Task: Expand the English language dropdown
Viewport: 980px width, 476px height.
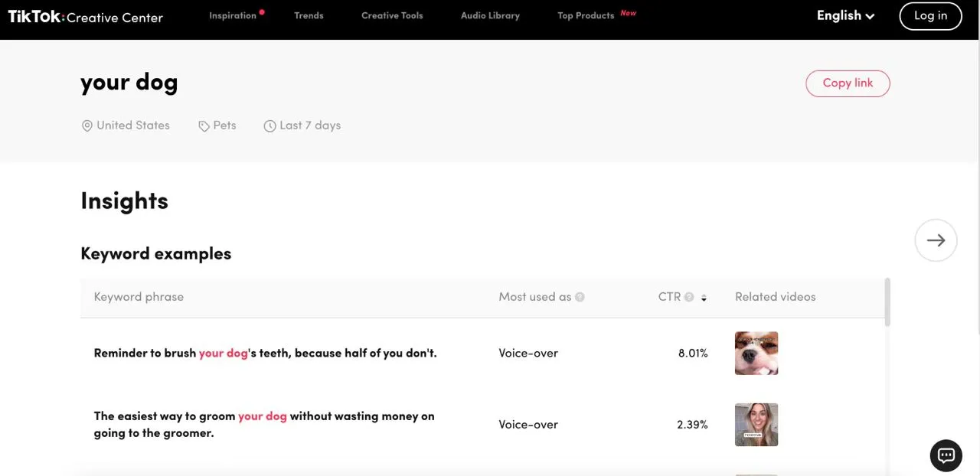Action: [845, 16]
